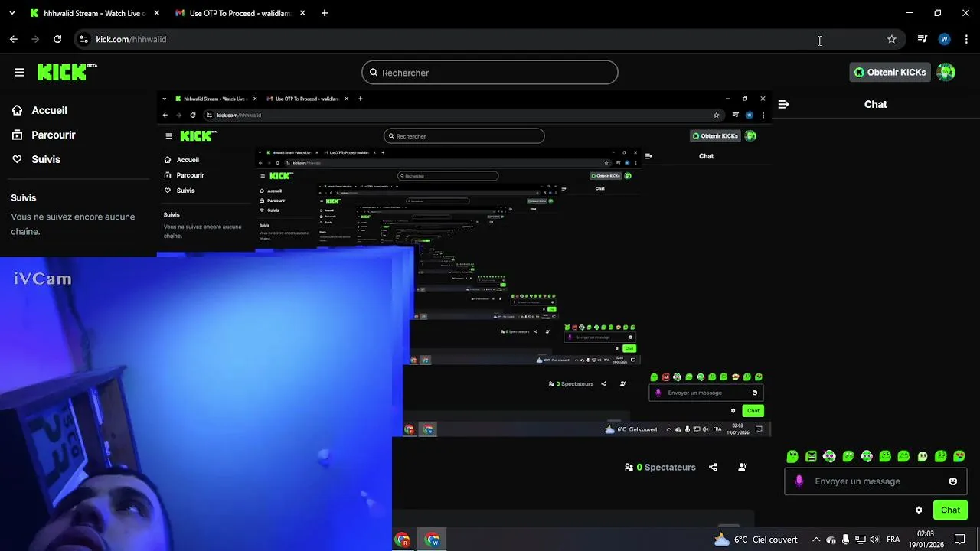Pick the angry square-face emote
980x551 pixels.
coord(811,456)
